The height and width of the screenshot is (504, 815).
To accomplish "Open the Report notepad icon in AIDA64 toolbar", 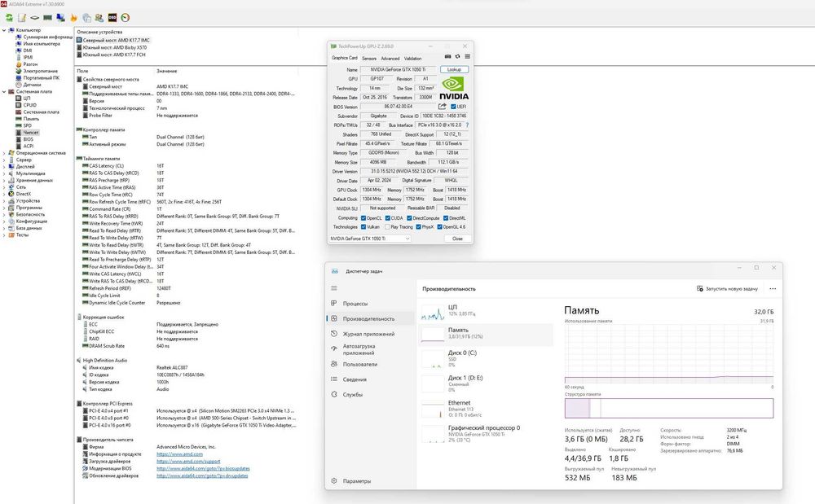I will [x=22, y=18].
